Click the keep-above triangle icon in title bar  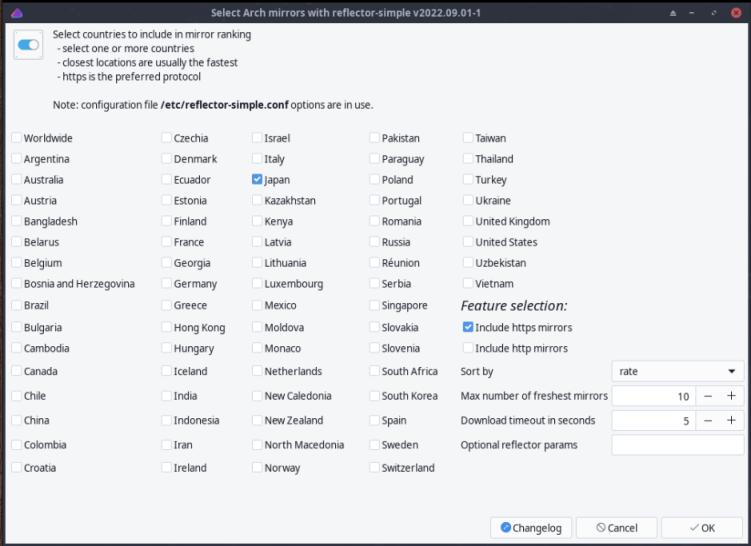[673, 13]
